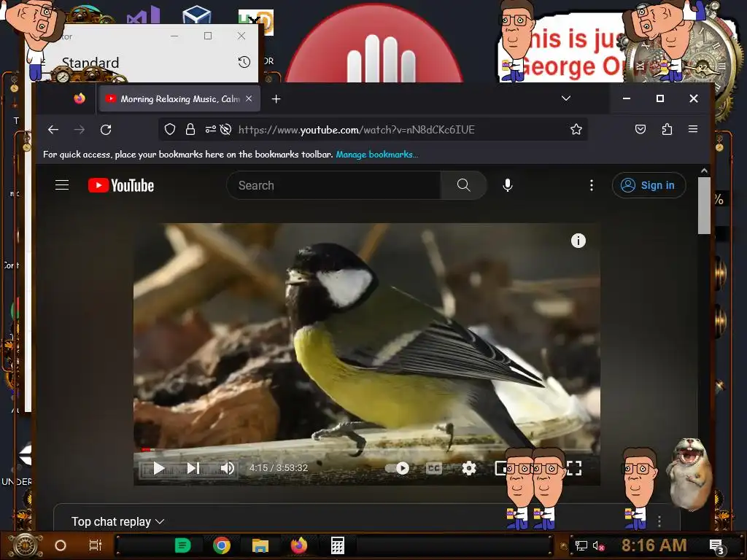747x560 pixels.
Task: Play the video
Action: click(x=159, y=469)
